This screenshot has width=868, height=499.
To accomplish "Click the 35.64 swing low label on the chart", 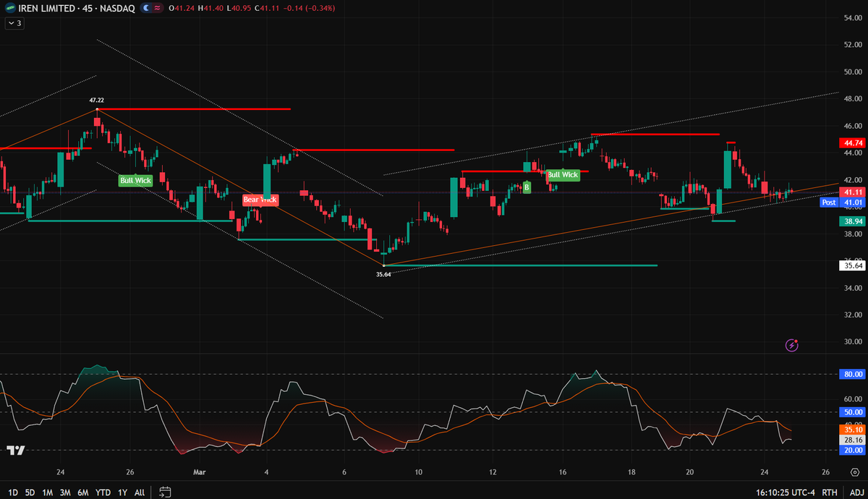I will [x=383, y=274].
